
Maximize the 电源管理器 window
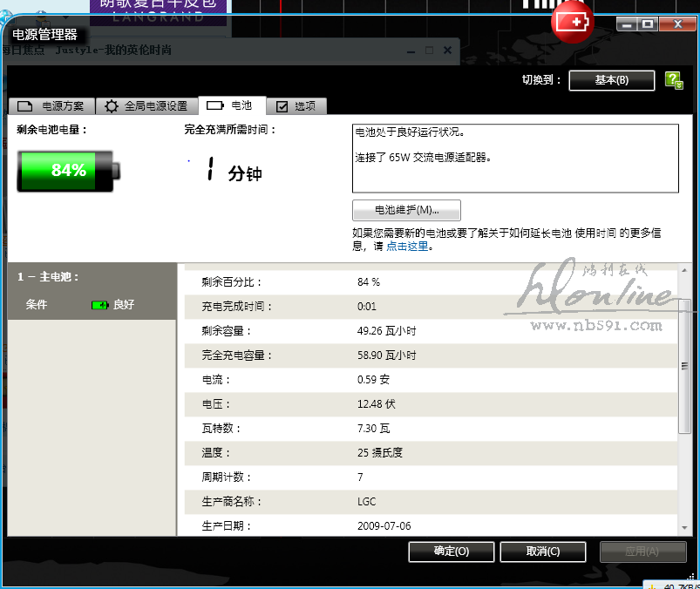pos(647,24)
